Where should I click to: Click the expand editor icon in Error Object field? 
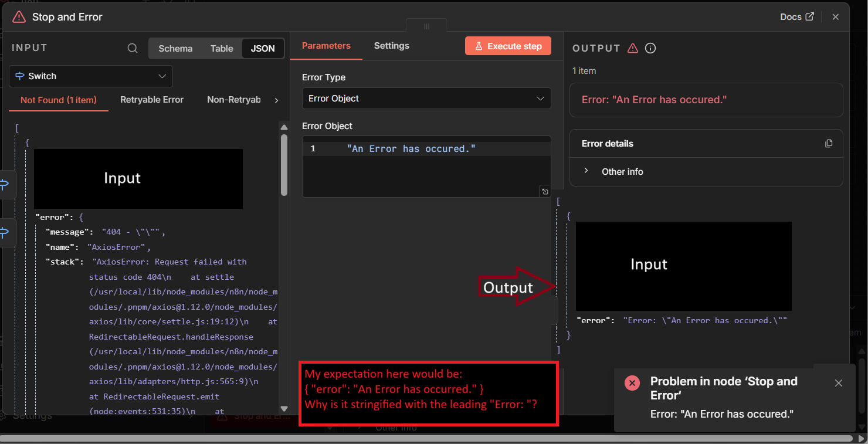pos(545,191)
